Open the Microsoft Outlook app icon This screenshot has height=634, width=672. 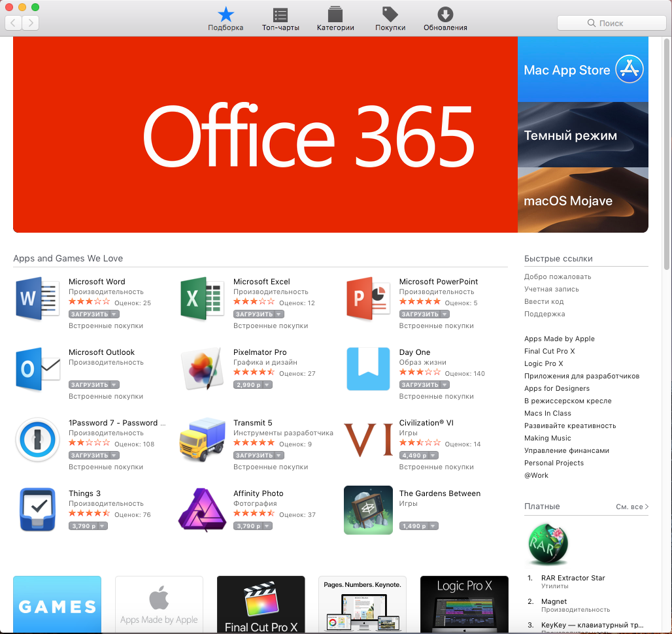(x=37, y=369)
